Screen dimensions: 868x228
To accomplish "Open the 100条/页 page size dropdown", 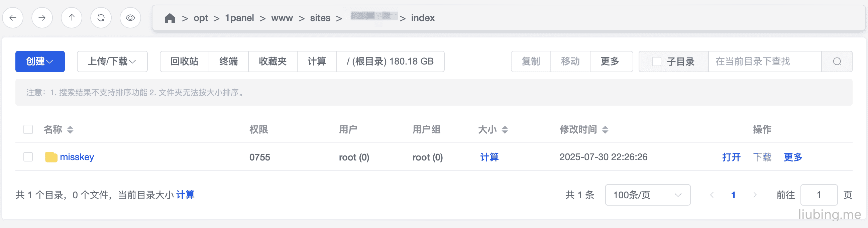I will (x=648, y=195).
